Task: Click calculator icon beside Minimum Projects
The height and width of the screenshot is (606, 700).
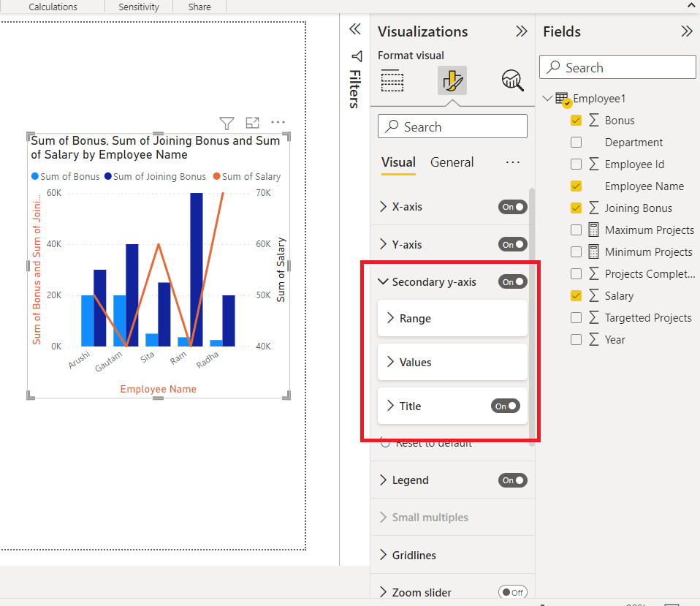Action: tap(593, 252)
